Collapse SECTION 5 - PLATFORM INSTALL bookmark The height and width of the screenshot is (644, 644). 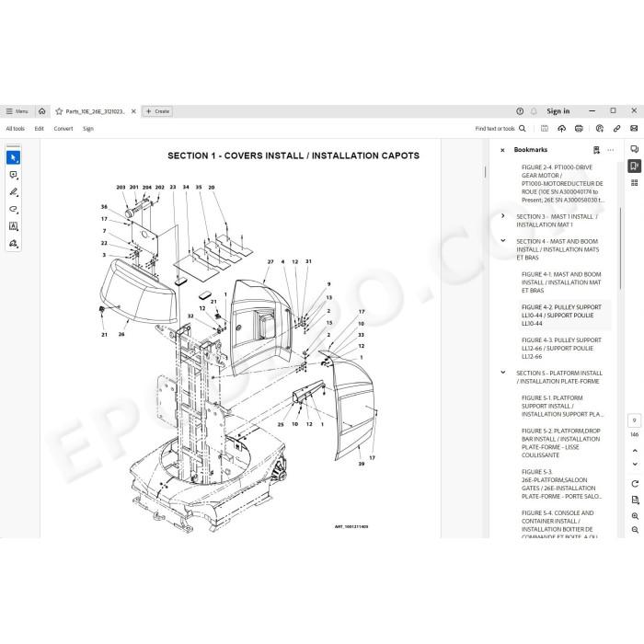click(x=503, y=373)
